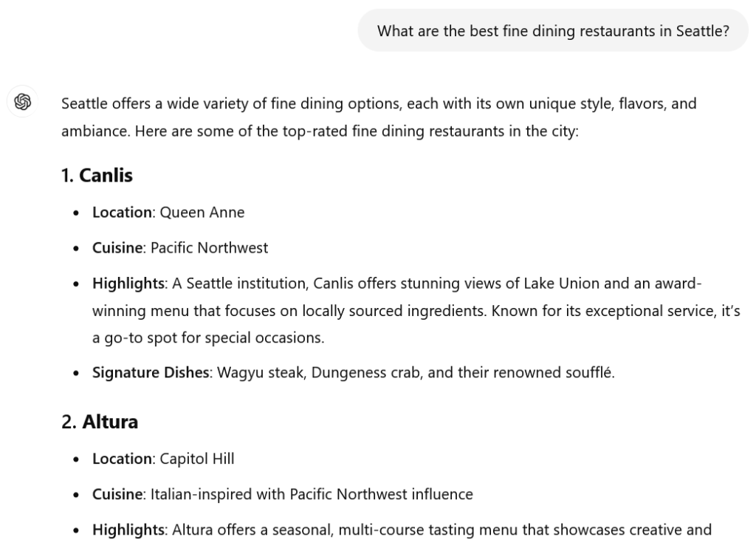Click the 'Location' label under Canlis
Screen dimensions: 756x548
(x=122, y=212)
